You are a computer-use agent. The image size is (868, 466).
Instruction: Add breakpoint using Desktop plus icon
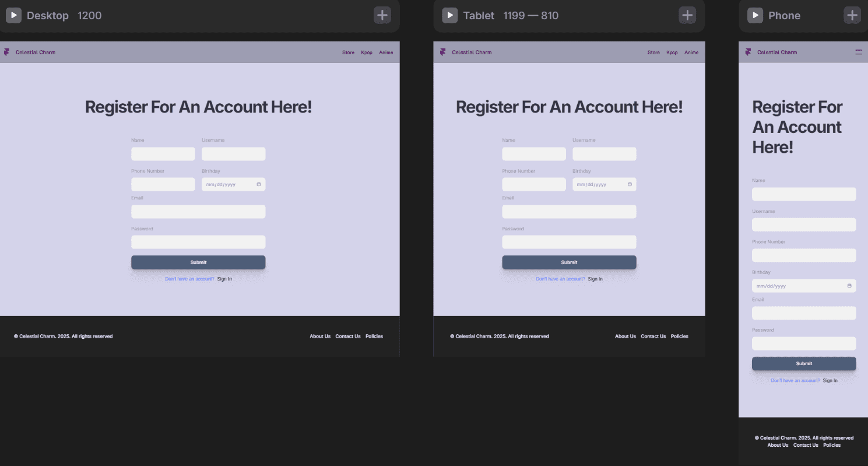tap(382, 16)
